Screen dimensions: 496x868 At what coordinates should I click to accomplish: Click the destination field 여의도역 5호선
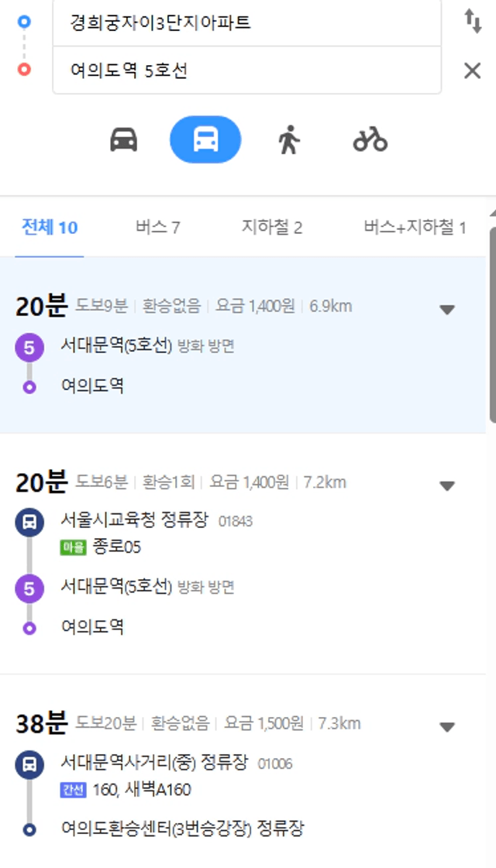pyautogui.click(x=246, y=70)
